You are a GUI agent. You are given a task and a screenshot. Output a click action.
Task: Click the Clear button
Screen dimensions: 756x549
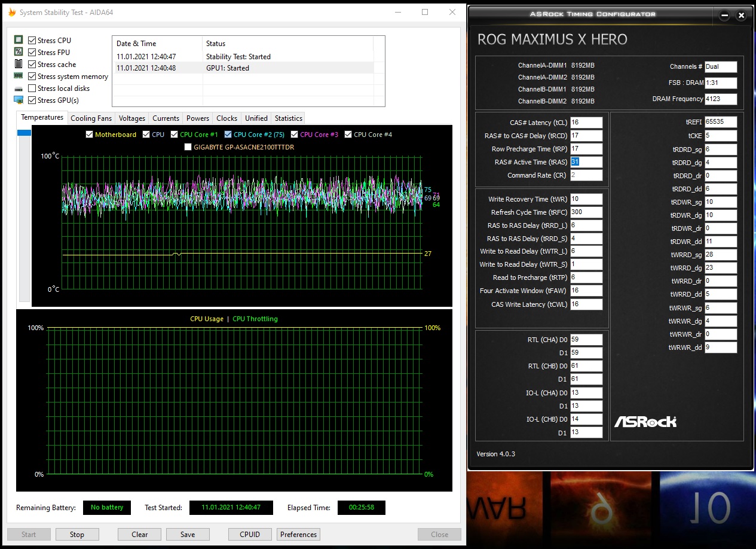click(140, 535)
